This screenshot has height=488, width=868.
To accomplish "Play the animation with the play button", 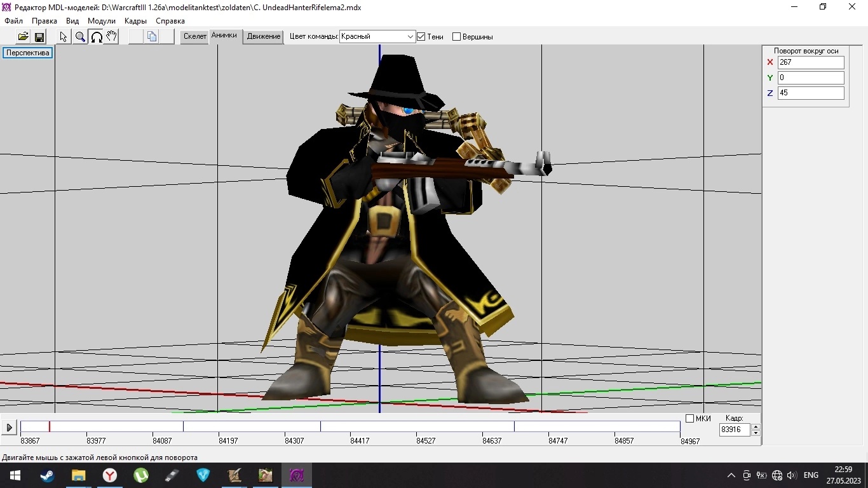I will click(x=9, y=428).
